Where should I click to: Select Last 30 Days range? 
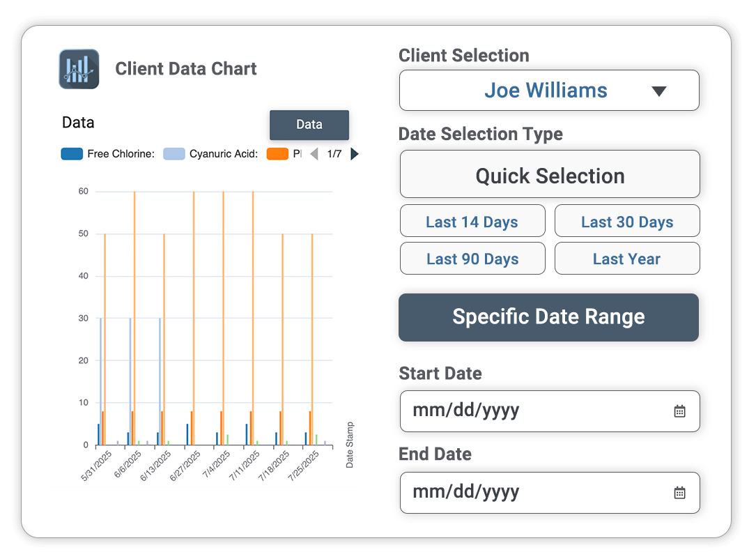point(627,222)
